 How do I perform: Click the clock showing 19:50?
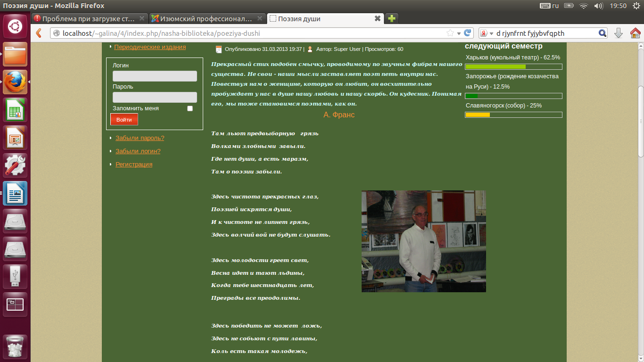[618, 6]
